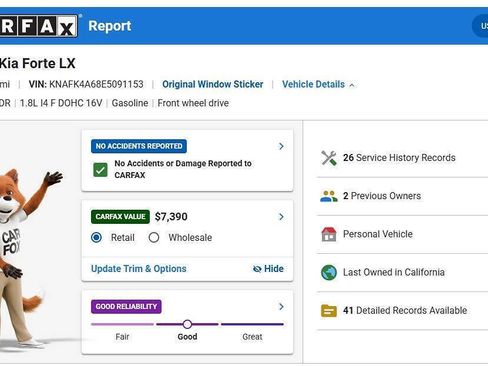
Task: Click the partially visible button at header right
Action: click(480, 26)
